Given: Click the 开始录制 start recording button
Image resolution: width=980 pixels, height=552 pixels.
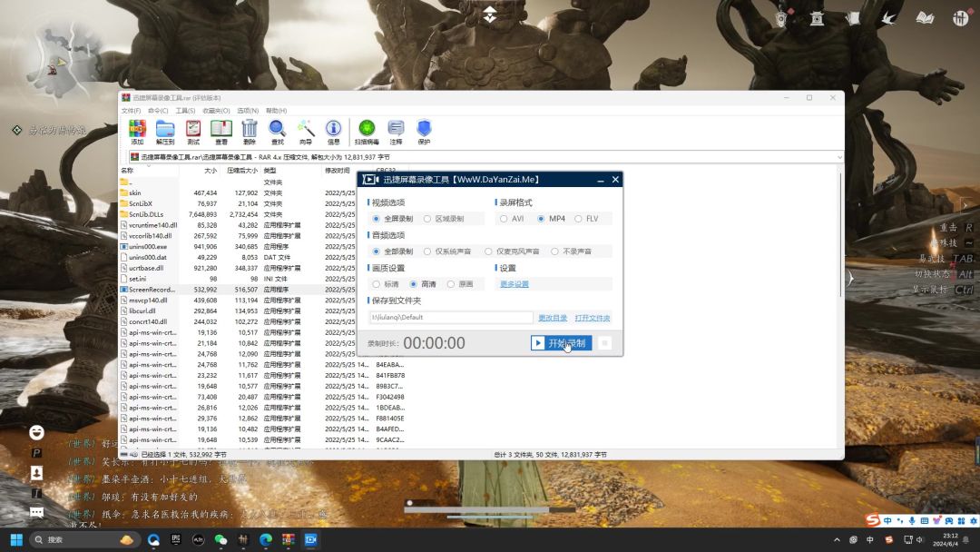Looking at the screenshot, I should 561,343.
